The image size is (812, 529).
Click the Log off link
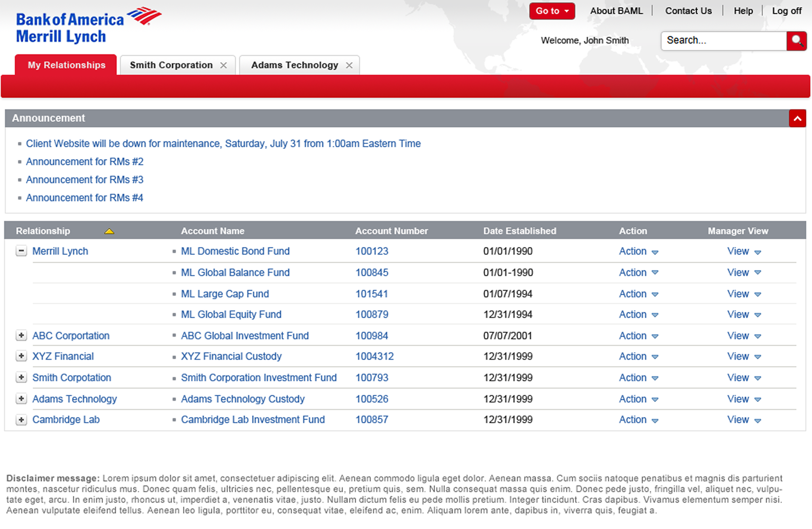(787, 11)
